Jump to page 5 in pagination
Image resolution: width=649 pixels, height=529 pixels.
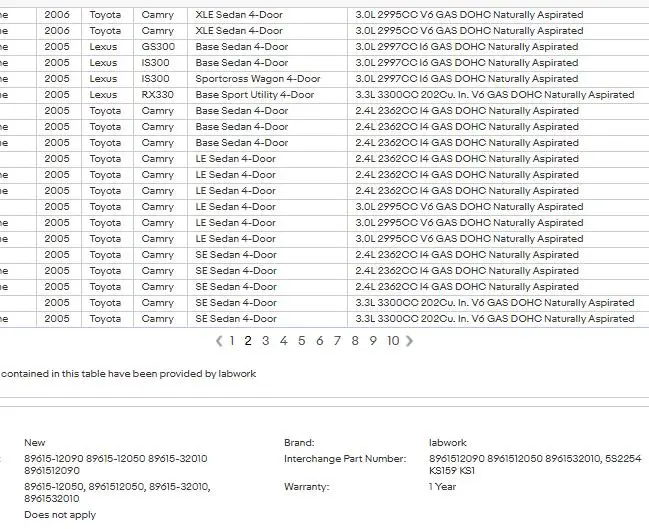pos(301,341)
